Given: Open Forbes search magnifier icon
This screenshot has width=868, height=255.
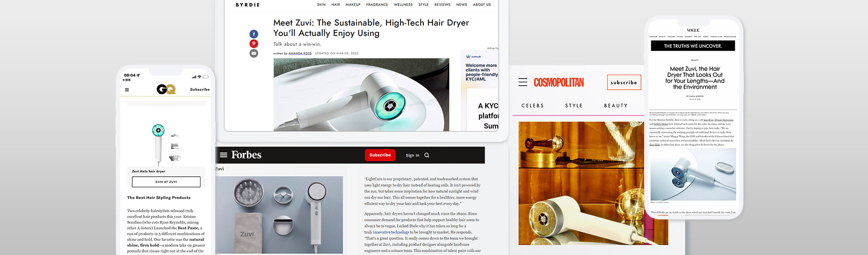Looking at the screenshot, I should pyautogui.click(x=427, y=155).
